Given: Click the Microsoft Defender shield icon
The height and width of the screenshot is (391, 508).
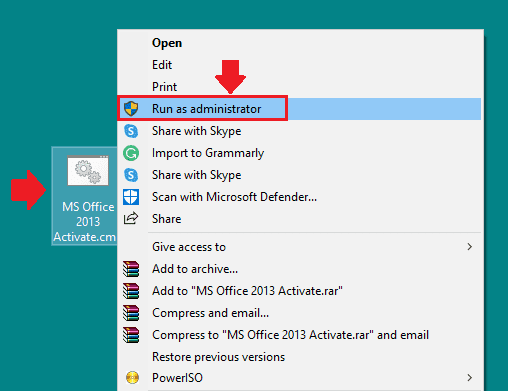Looking at the screenshot, I should 131,197.
